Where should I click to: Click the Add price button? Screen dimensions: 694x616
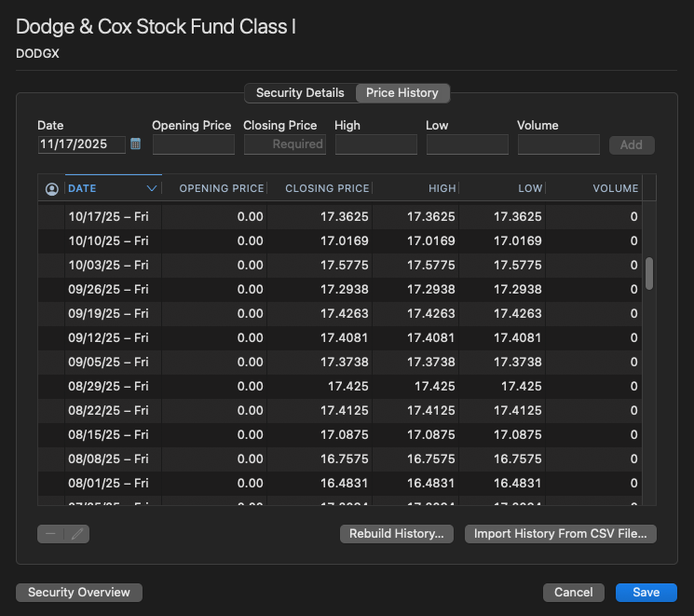point(632,144)
